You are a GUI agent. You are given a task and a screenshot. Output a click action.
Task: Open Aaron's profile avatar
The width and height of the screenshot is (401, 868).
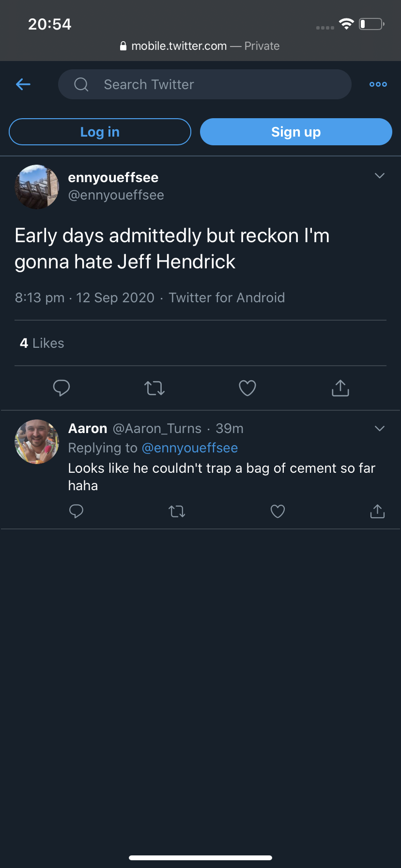pyautogui.click(x=37, y=442)
